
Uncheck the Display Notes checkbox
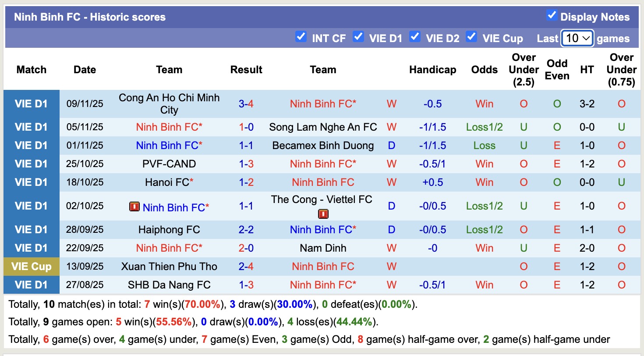551,14
